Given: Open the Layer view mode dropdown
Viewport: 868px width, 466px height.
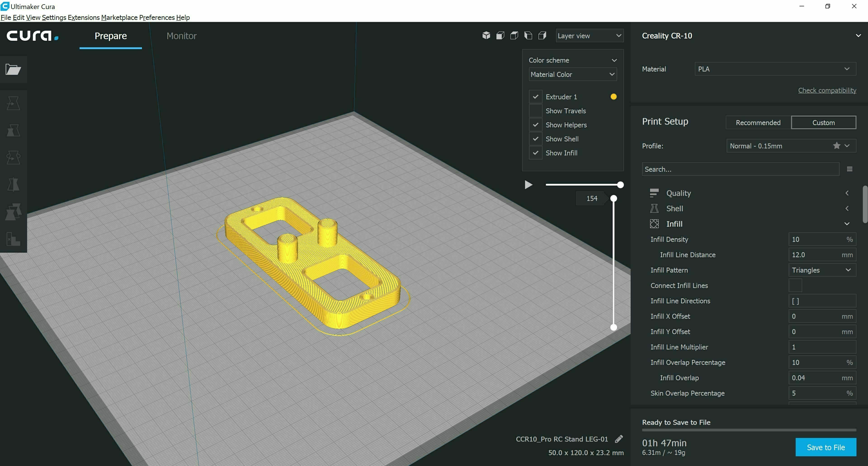Looking at the screenshot, I should 589,36.
